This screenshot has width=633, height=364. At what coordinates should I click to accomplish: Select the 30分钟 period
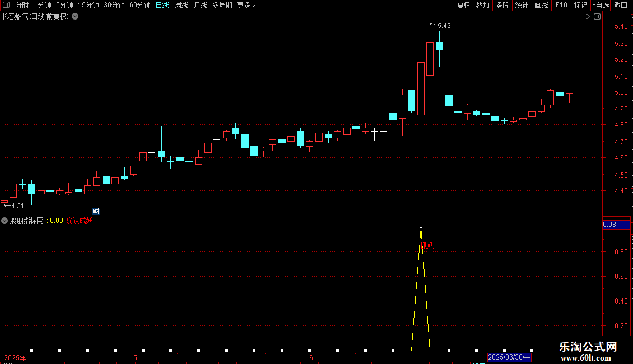point(114,5)
